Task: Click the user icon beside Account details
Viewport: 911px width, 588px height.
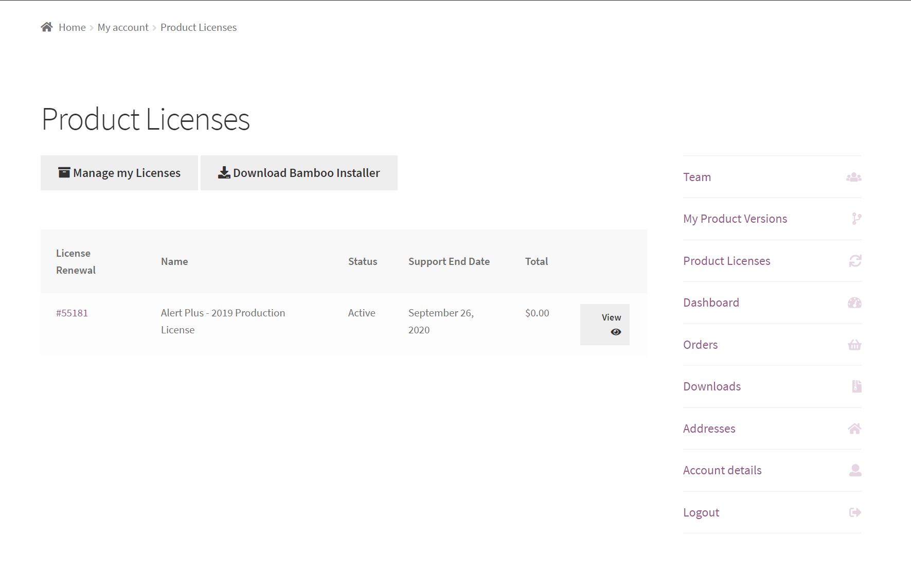Action: click(x=855, y=470)
